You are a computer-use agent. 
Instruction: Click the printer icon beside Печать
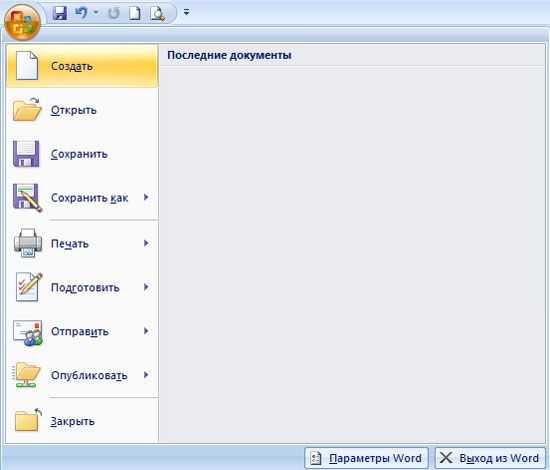pyautogui.click(x=28, y=243)
